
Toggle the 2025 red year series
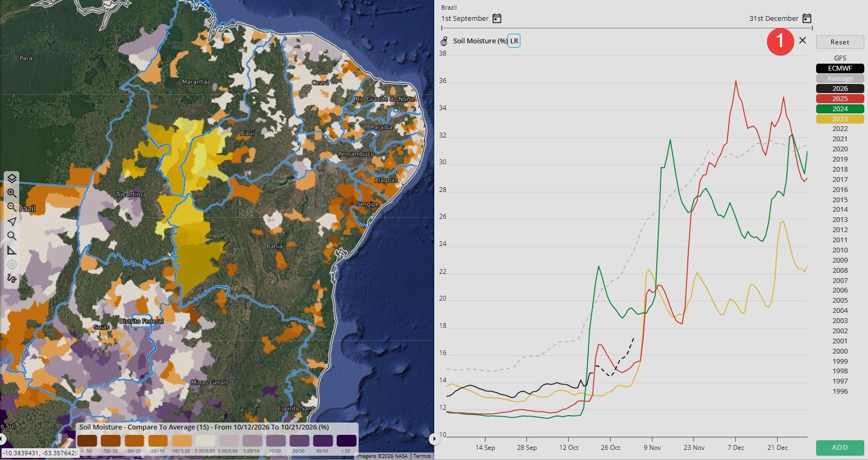point(840,99)
